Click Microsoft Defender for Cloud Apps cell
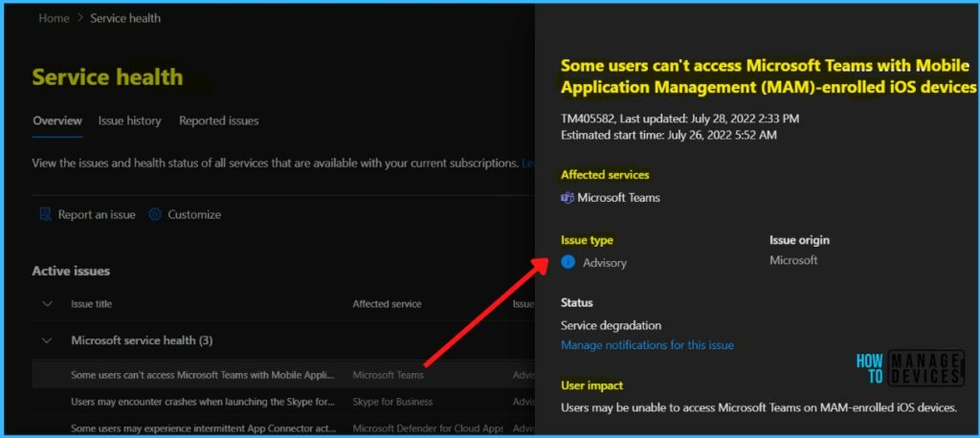Image resolution: width=980 pixels, height=438 pixels. [x=428, y=428]
